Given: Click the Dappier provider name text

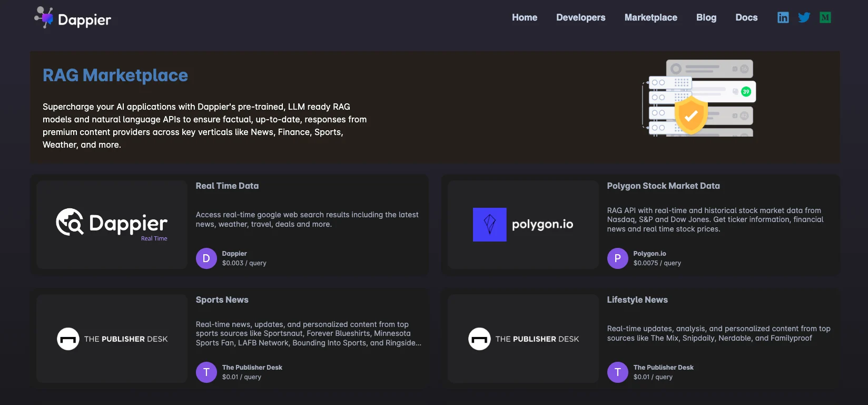Looking at the screenshot, I should point(234,254).
